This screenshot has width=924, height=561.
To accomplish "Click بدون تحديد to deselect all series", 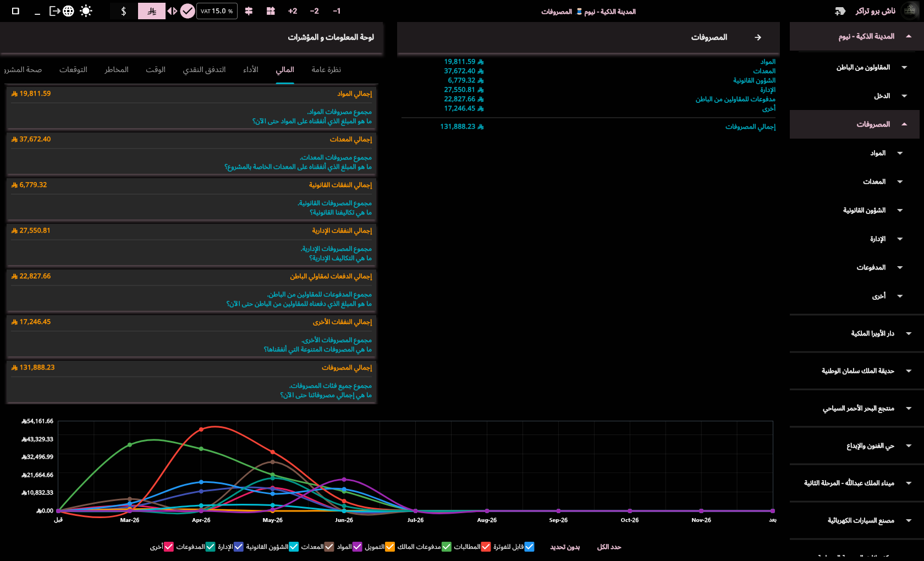I will [x=565, y=547].
